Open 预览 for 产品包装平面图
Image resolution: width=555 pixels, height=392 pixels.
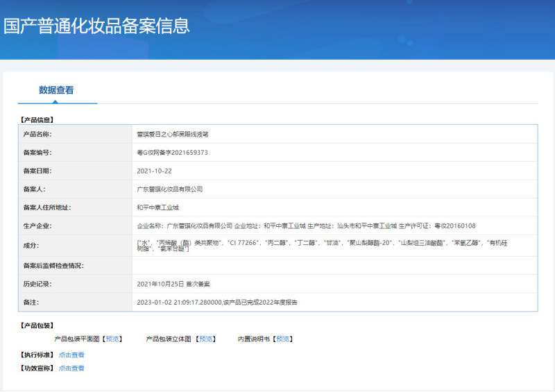[113, 339]
